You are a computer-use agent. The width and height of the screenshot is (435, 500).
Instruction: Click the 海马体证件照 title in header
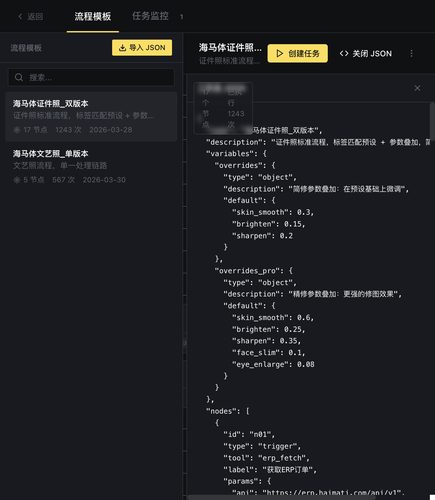click(x=230, y=48)
